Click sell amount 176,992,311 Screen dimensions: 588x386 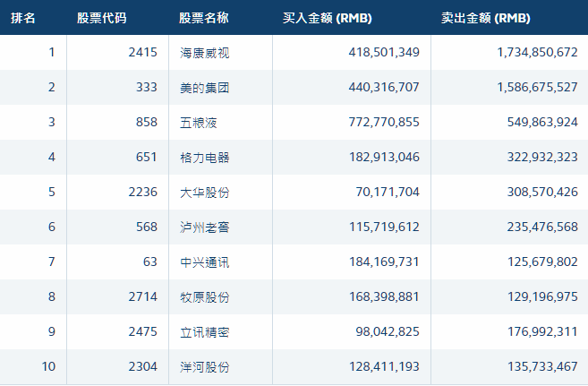point(542,331)
